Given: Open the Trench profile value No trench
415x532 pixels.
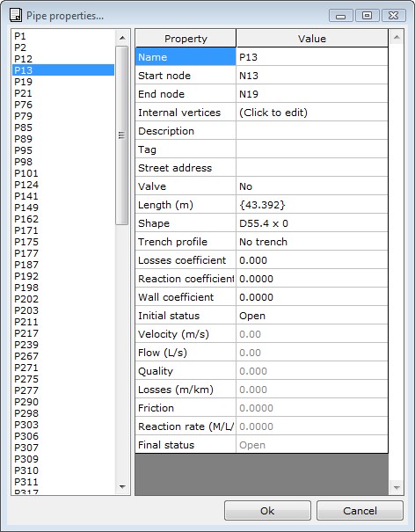Looking at the screenshot, I should coord(312,242).
